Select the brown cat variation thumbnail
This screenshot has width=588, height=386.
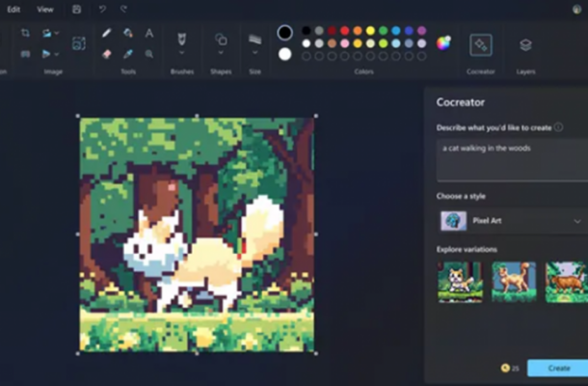(x=567, y=282)
